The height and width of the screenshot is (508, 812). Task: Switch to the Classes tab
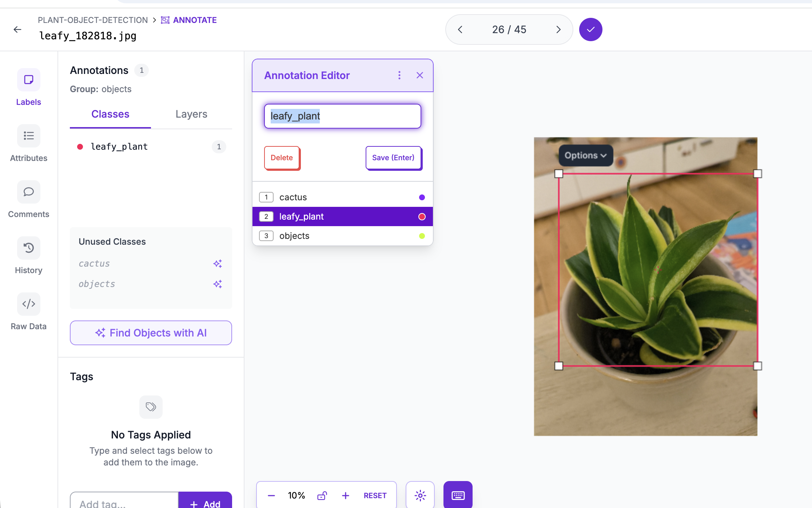(x=110, y=114)
